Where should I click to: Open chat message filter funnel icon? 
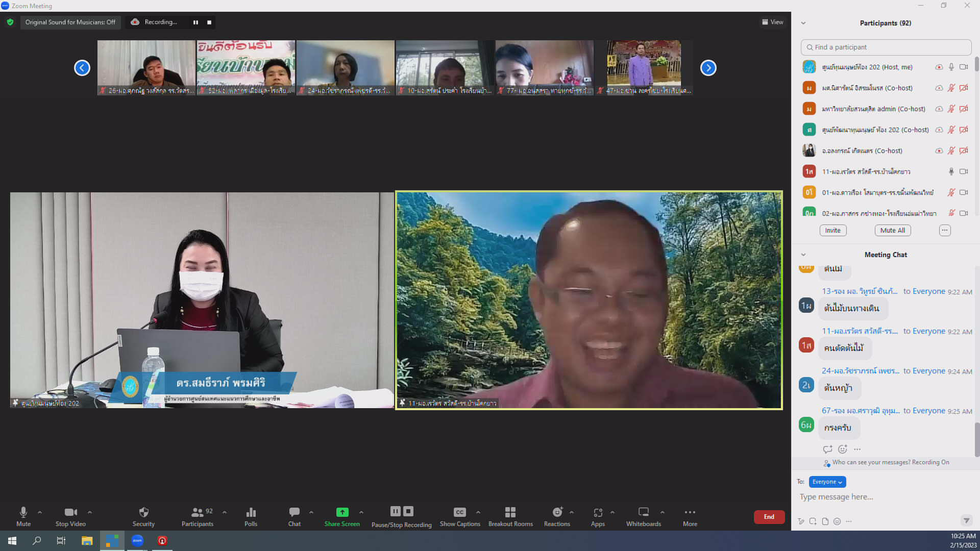coord(966,520)
